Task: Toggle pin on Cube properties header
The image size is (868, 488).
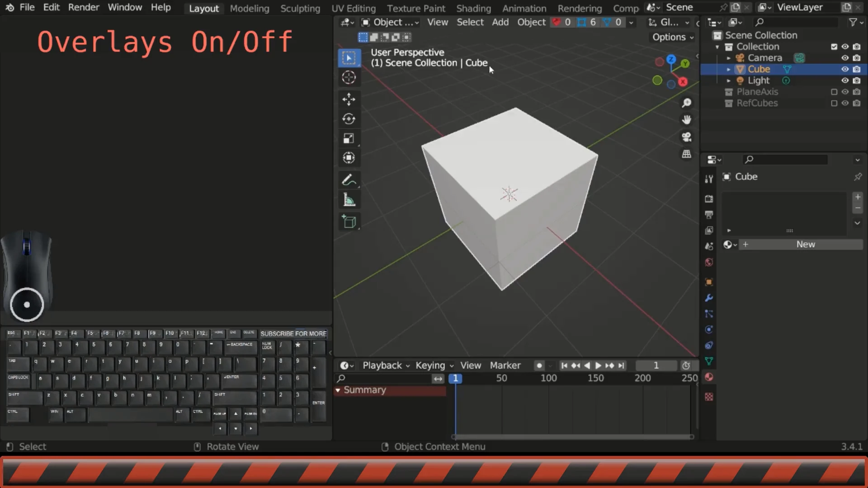Action: 858,177
